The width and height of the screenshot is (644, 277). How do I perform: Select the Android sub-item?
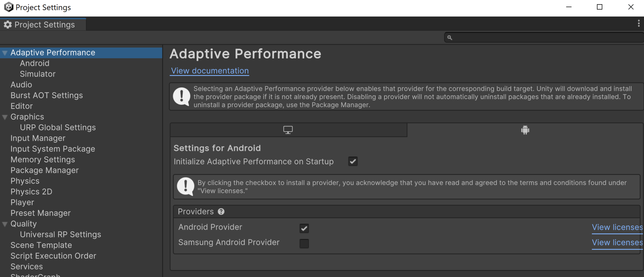coord(35,63)
